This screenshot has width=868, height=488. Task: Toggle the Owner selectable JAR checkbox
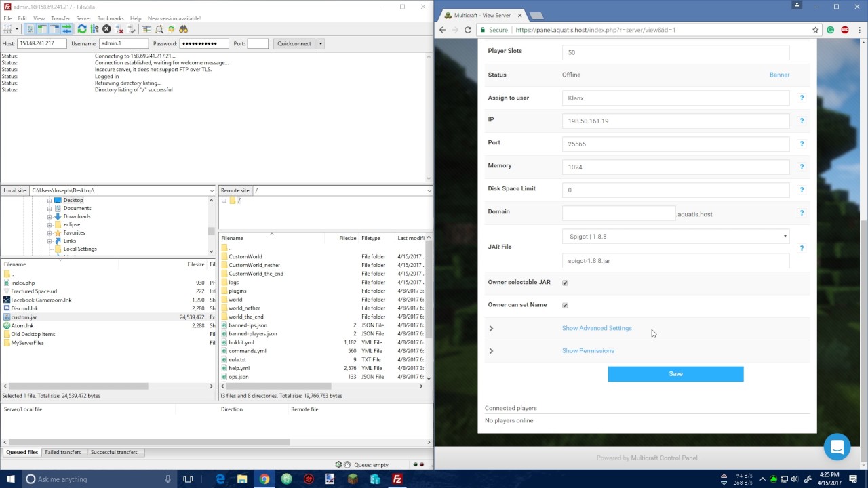565,283
